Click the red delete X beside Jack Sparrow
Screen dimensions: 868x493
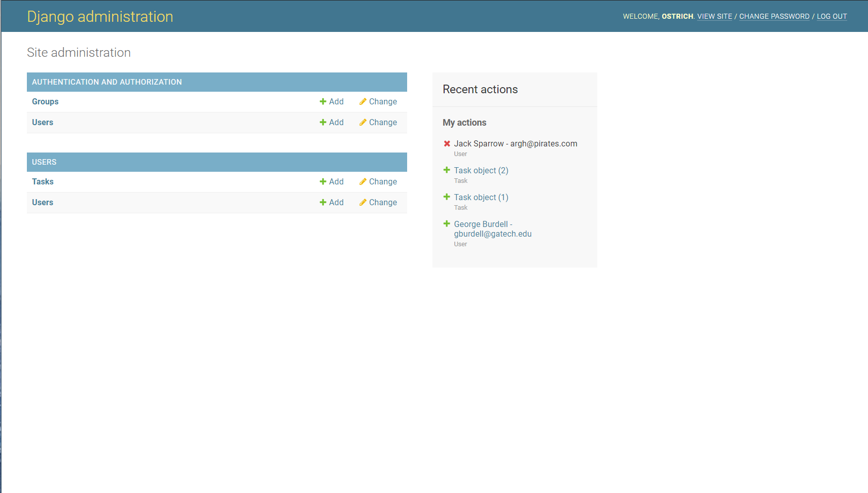(x=447, y=144)
